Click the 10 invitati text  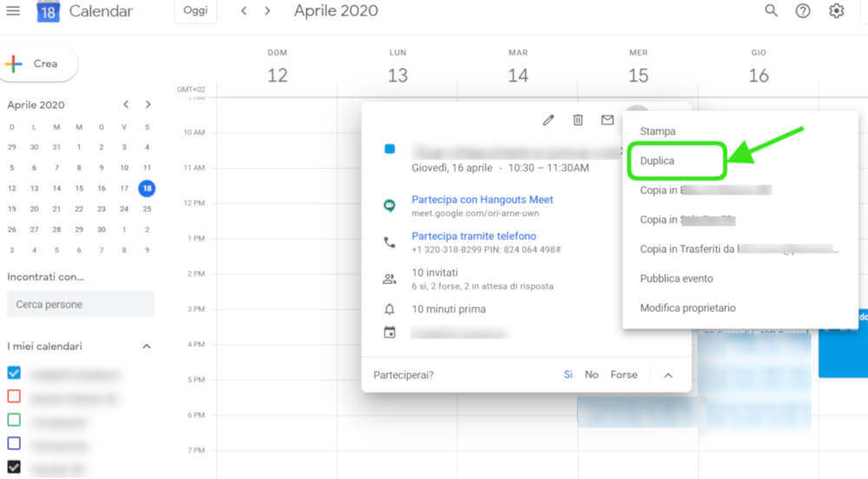(x=435, y=272)
